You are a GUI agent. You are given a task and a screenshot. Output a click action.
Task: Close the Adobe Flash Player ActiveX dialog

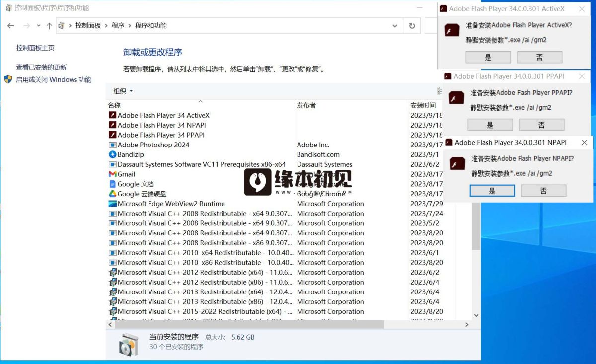click(582, 8)
